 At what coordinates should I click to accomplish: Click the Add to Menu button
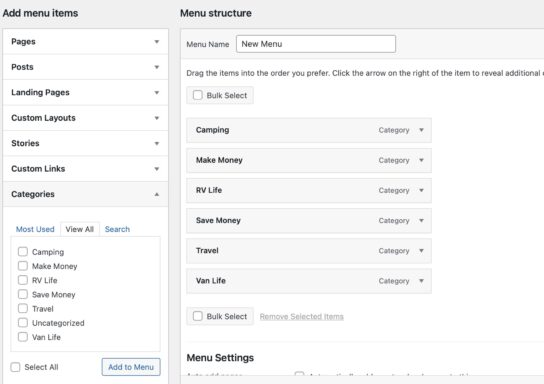(x=131, y=367)
